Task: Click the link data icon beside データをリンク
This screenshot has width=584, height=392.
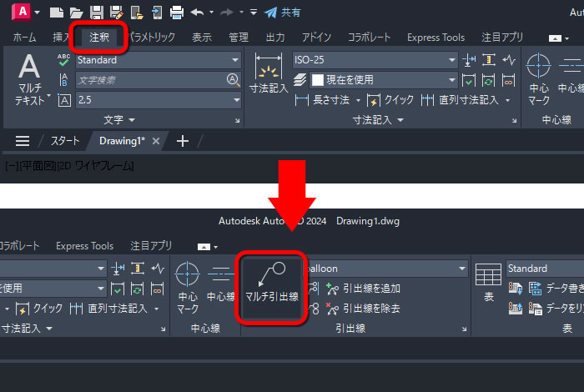Action: point(536,309)
